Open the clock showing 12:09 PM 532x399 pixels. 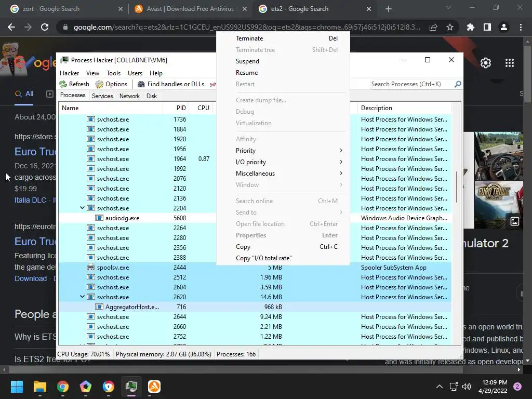pyautogui.click(x=493, y=387)
